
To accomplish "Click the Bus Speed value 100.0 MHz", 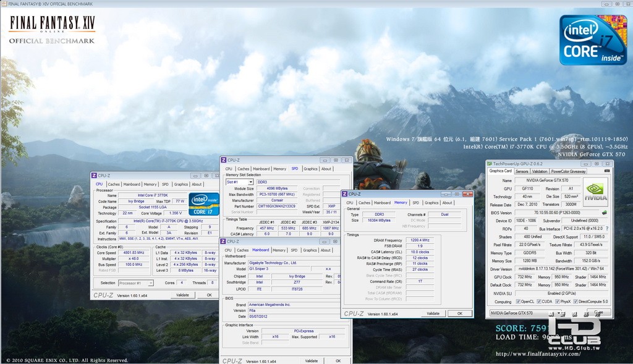I will 134,265.
